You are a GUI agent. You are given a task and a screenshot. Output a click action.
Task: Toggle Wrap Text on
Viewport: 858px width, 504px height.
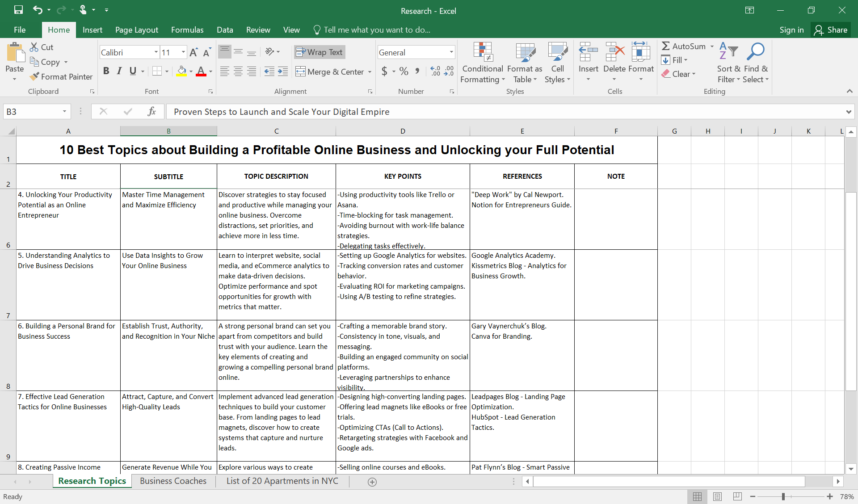(x=320, y=52)
